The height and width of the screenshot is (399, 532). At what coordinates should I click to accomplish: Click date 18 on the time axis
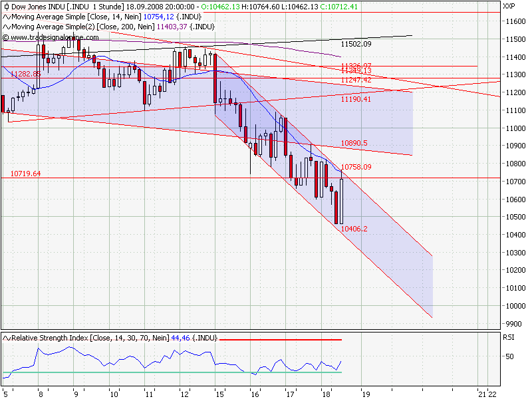pyautogui.click(x=326, y=394)
